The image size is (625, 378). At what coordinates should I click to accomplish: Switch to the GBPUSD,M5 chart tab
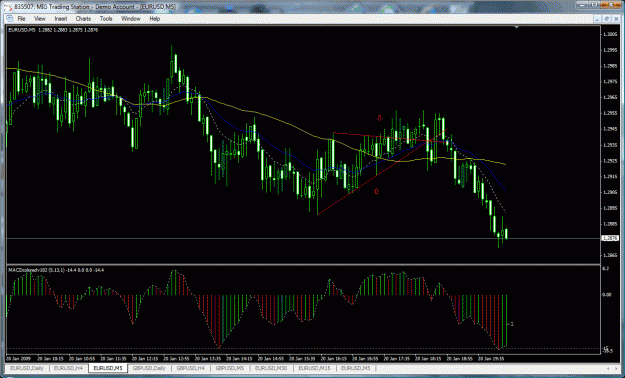(230, 368)
